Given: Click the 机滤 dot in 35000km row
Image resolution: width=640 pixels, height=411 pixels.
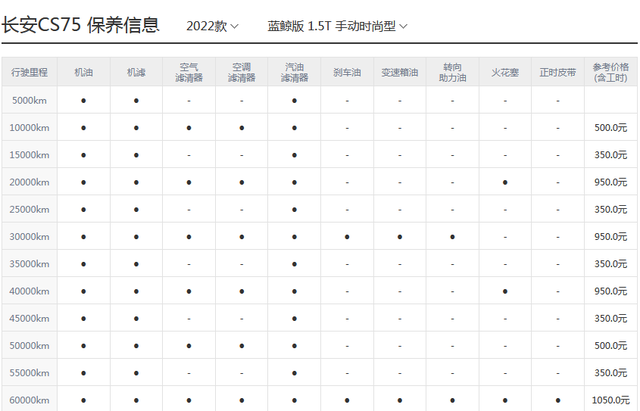Looking at the screenshot, I should tap(136, 264).
